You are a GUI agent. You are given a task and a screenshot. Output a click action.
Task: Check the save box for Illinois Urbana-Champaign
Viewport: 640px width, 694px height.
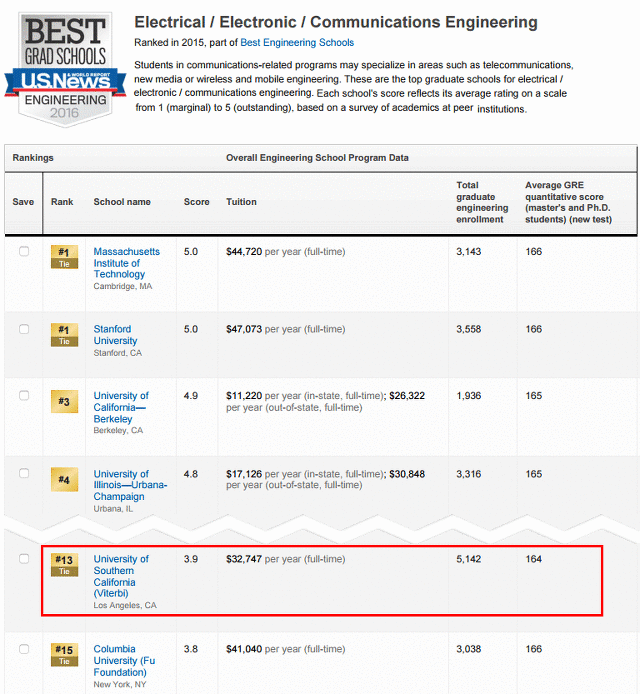click(x=24, y=473)
